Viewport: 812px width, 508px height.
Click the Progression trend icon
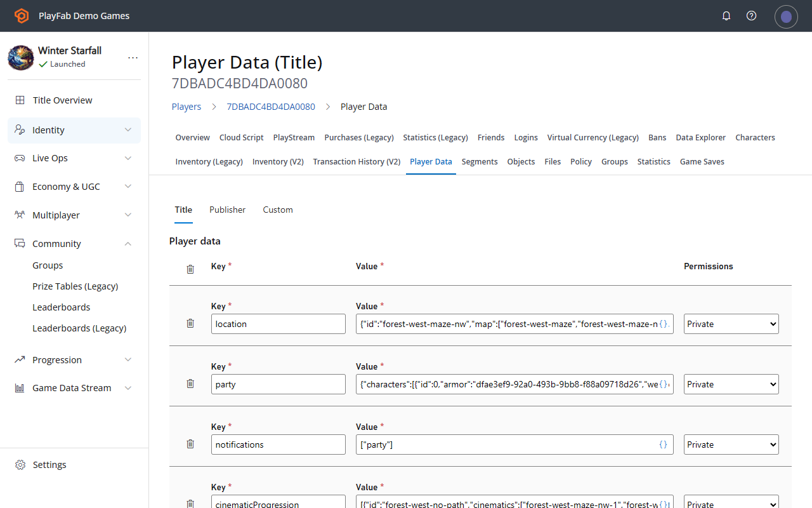pos(20,360)
